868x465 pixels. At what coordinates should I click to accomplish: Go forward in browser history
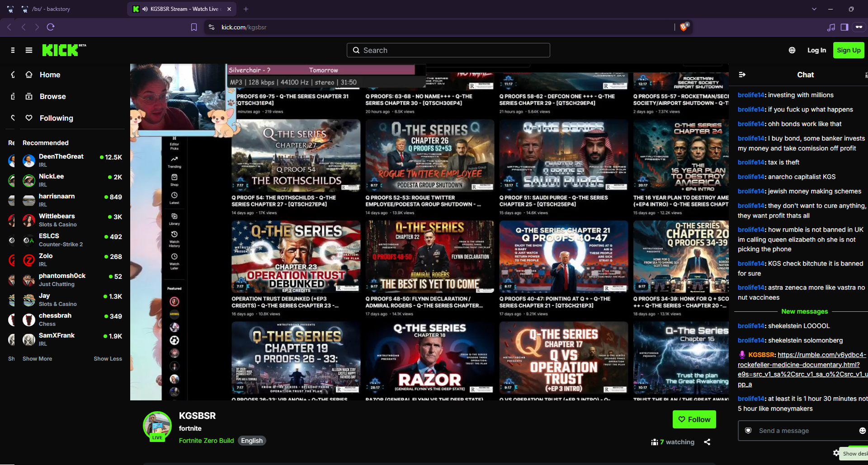pos(37,27)
